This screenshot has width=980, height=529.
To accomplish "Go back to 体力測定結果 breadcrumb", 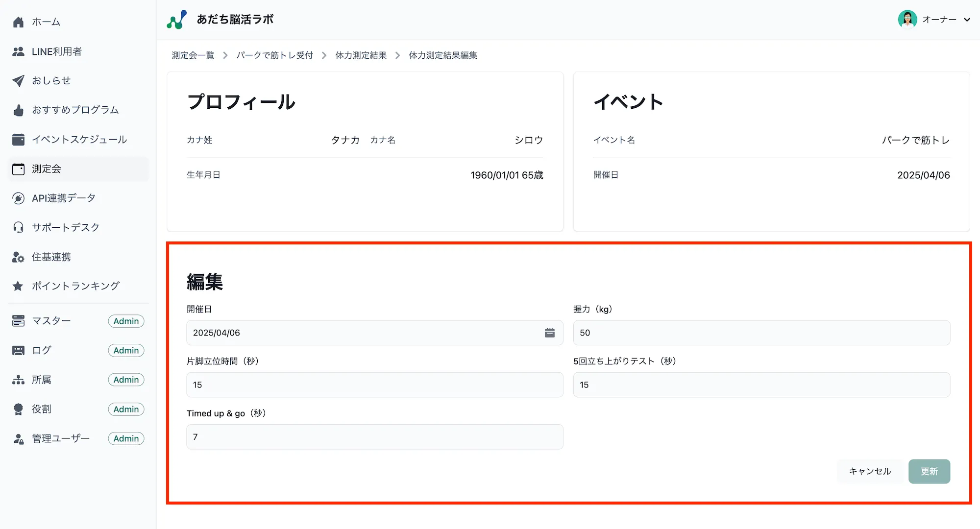I will tap(360, 55).
